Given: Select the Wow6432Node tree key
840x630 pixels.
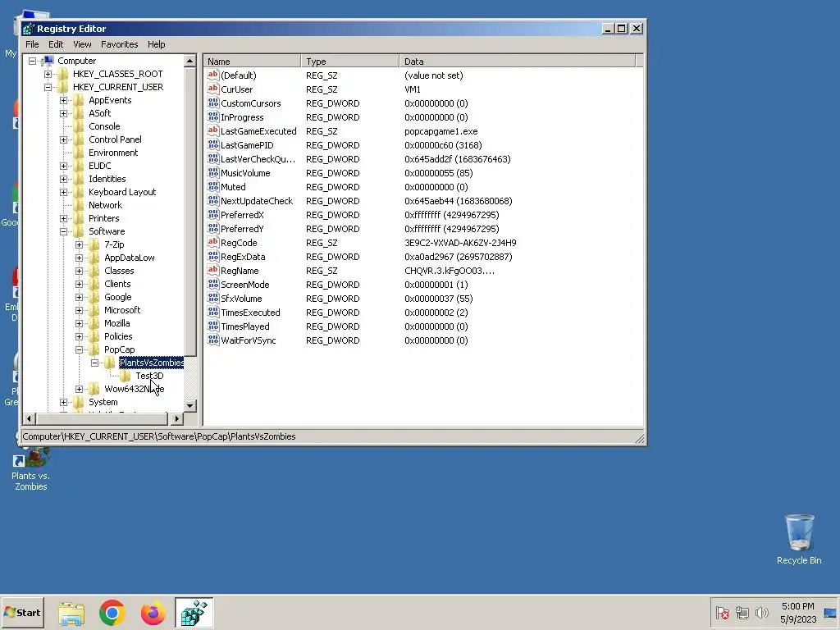Looking at the screenshot, I should tap(134, 390).
